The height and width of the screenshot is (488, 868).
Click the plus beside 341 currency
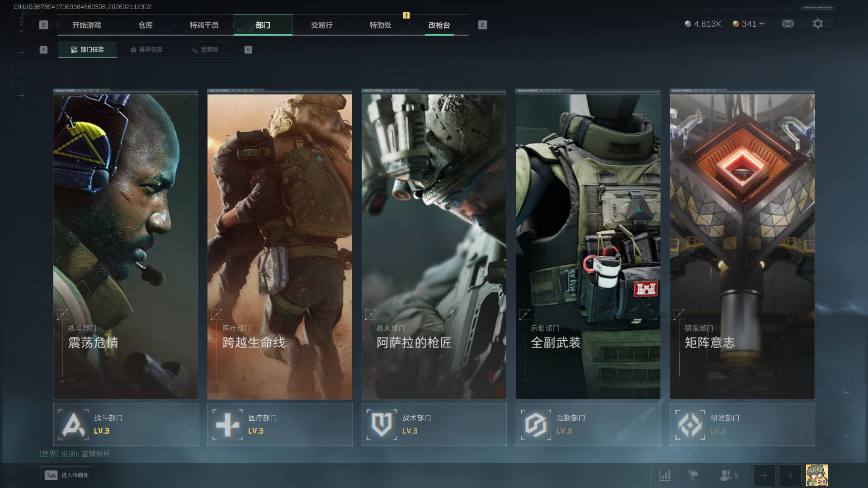coord(762,24)
